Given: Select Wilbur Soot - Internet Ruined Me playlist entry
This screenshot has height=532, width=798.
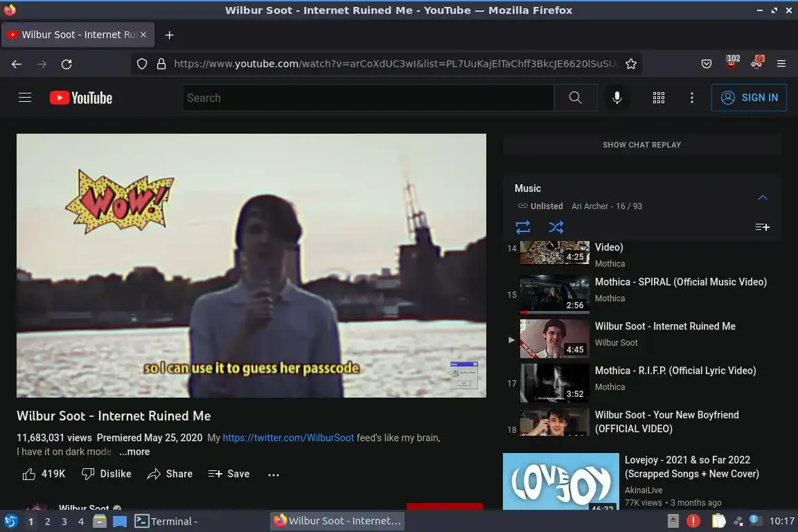Looking at the screenshot, I should click(642, 339).
